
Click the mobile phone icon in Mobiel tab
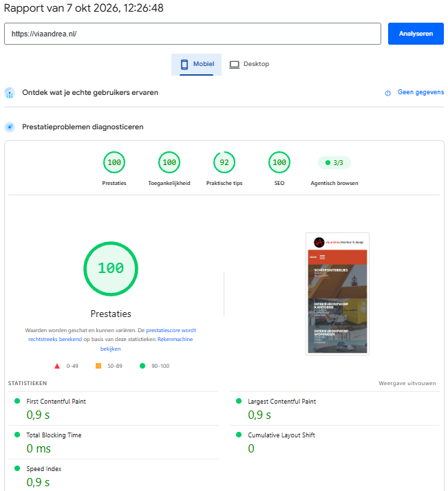pyautogui.click(x=184, y=65)
